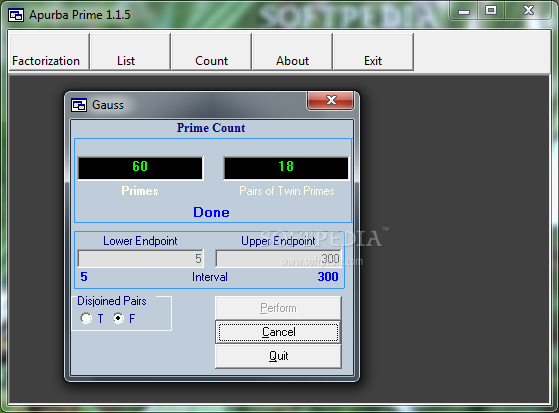Open the Factorization menu

pyautogui.click(x=49, y=52)
